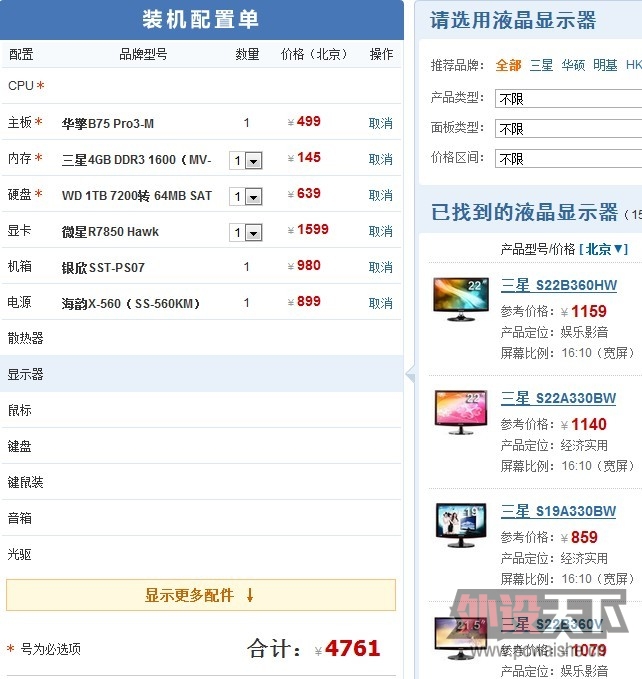
Task: Open the 价格区间 dropdown
Action: click(568, 158)
